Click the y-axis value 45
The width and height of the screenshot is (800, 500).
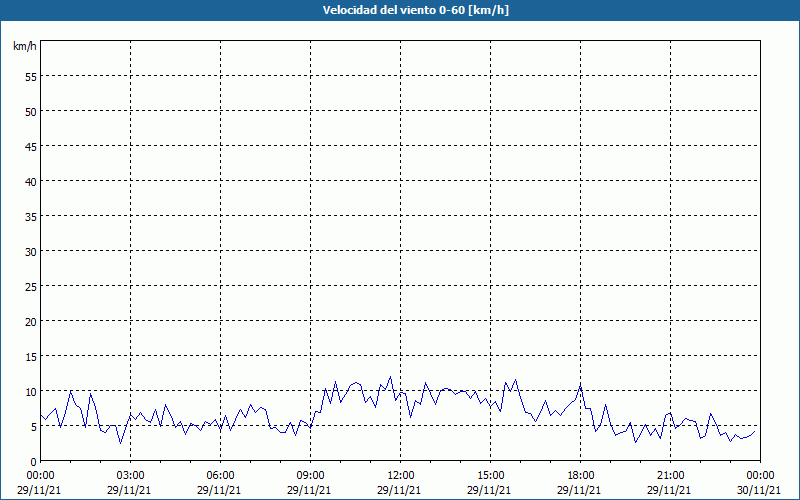click(31, 146)
